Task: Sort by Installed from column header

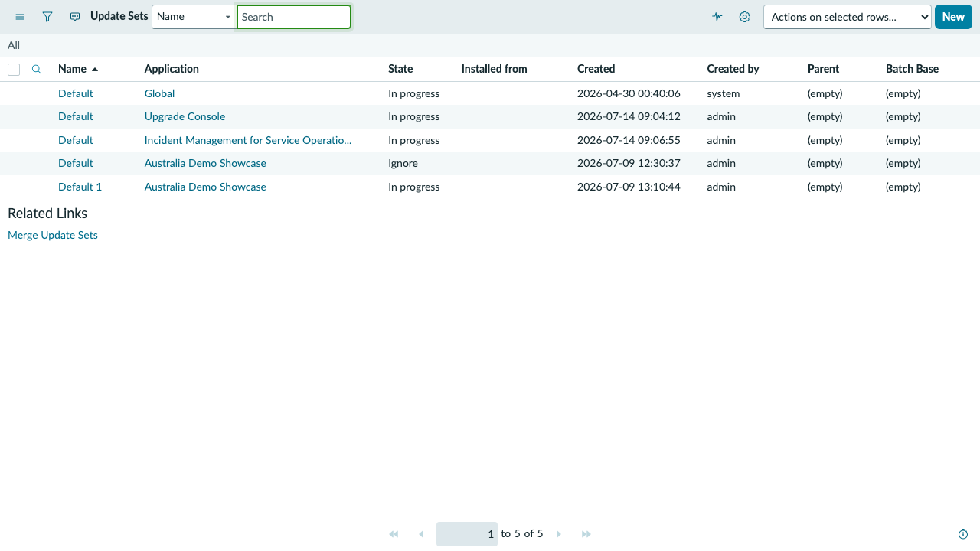Action: (494, 69)
